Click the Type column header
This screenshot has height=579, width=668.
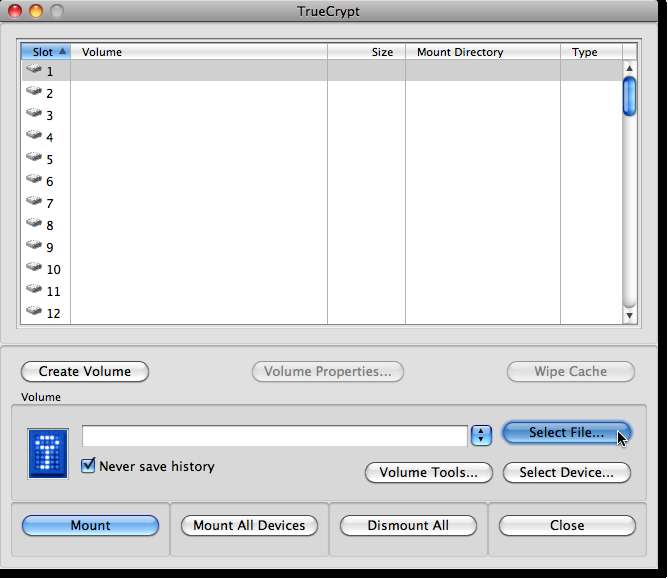pos(591,52)
